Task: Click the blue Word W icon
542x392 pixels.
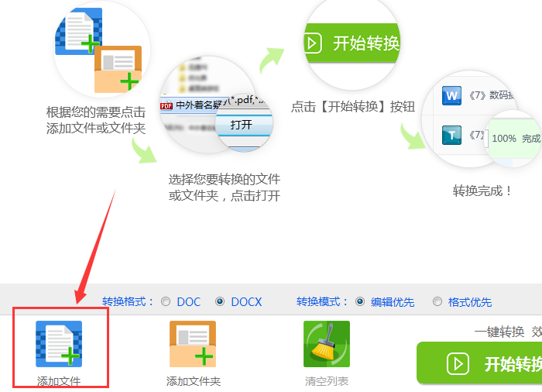Action: 451,95
